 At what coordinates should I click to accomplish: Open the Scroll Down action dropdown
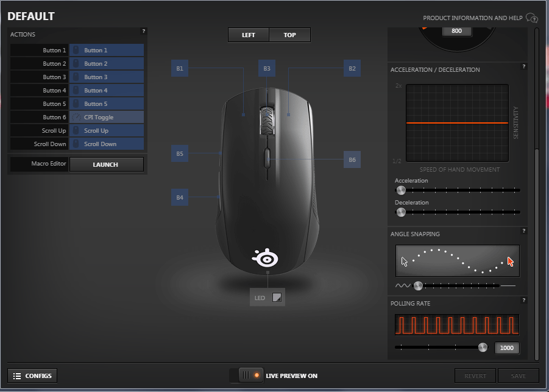107,144
